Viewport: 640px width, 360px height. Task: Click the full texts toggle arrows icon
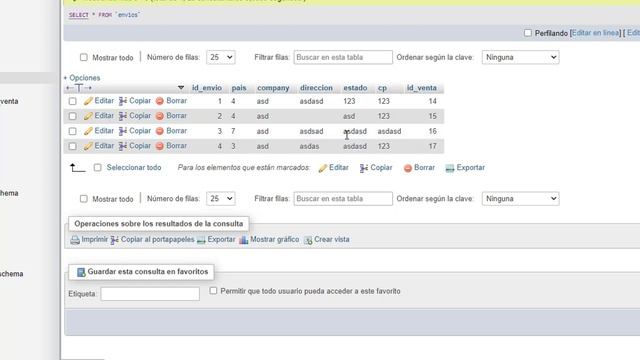(79, 88)
